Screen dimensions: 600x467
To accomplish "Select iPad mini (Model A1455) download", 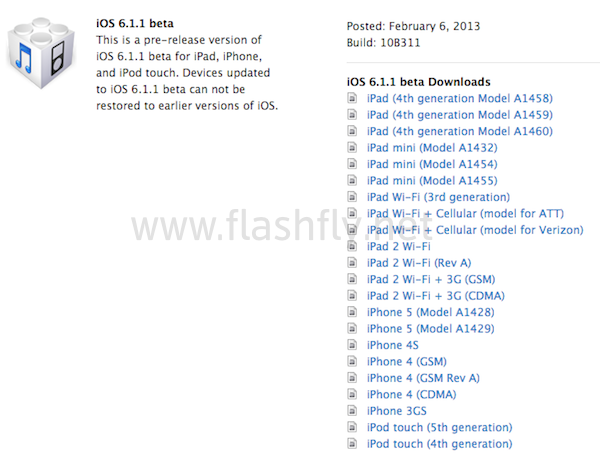I will (x=431, y=181).
